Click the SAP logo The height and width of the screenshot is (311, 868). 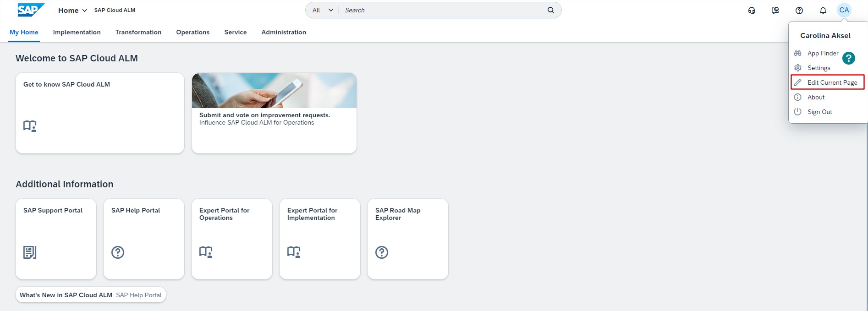pyautogui.click(x=31, y=10)
